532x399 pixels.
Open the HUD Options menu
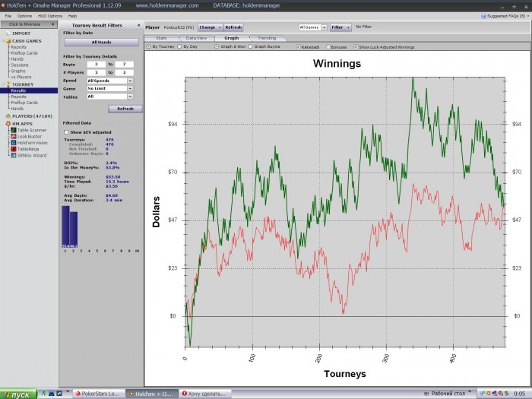coord(50,16)
